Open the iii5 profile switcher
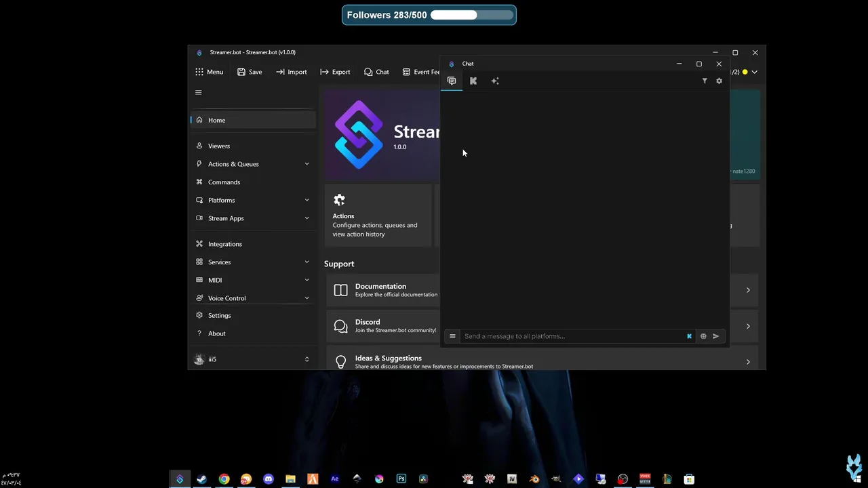This screenshot has width=868, height=488. click(x=253, y=359)
